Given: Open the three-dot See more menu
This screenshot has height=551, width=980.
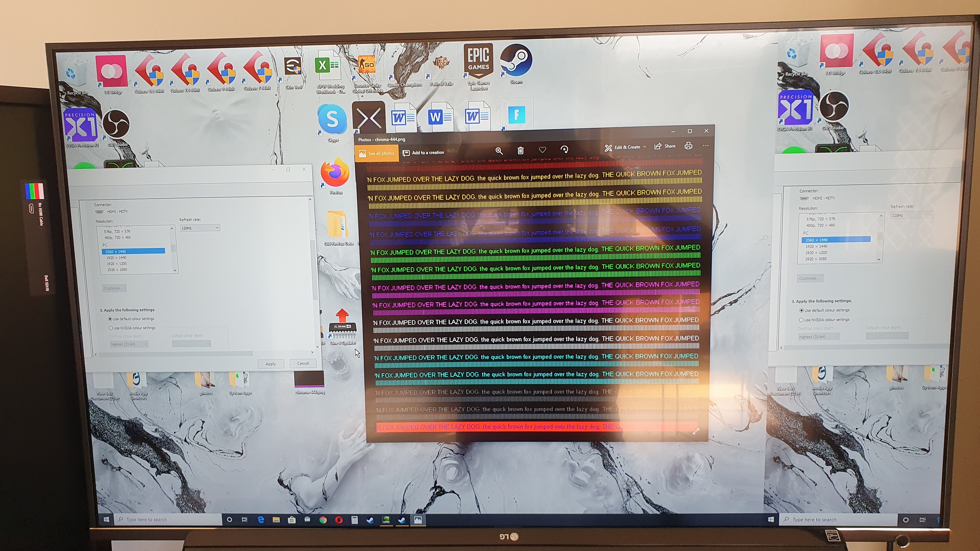Looking at the screenshot, I should [706, 146].
